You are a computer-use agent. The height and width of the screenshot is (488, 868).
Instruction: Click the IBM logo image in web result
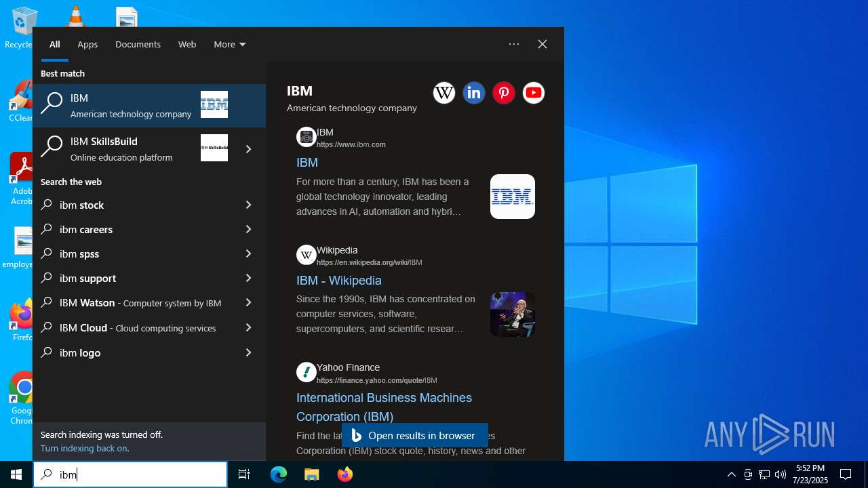pyautogui.click(x=513, y=197)
